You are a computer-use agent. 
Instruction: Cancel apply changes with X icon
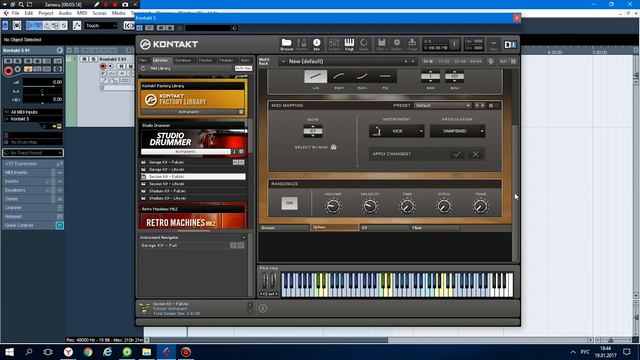(x=475, y=154)
